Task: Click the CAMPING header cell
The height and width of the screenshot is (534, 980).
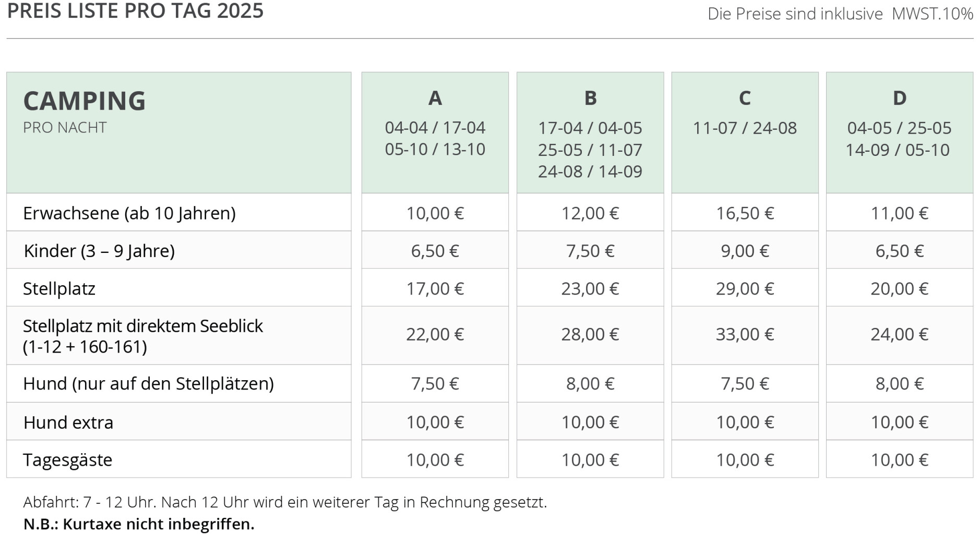Action: click(x=178, y=132)
